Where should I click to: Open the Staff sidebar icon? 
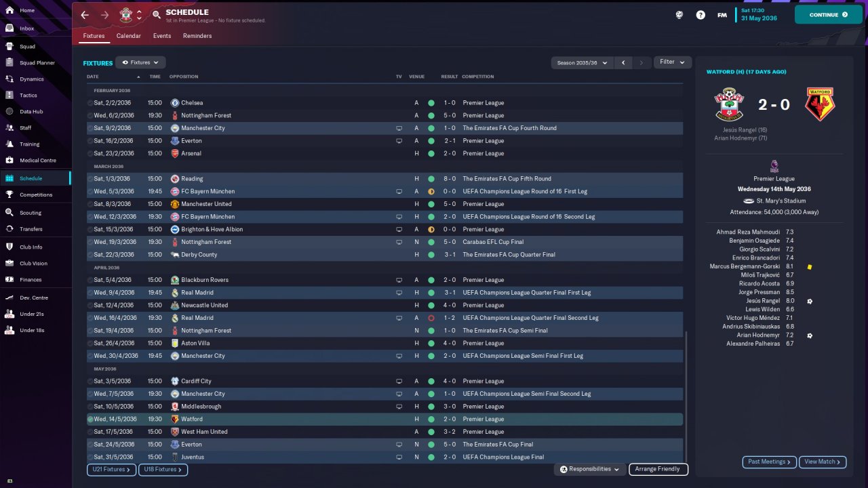(9, 128)
